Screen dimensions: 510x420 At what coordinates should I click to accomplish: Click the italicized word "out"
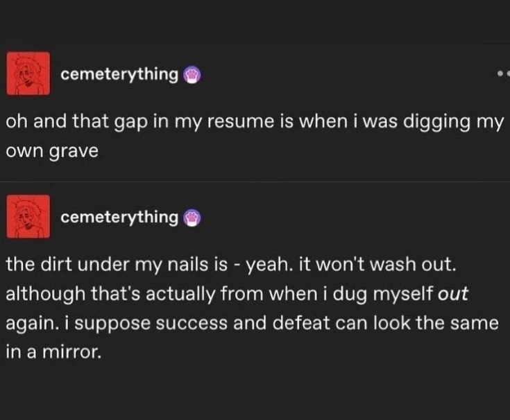(454, 294)
